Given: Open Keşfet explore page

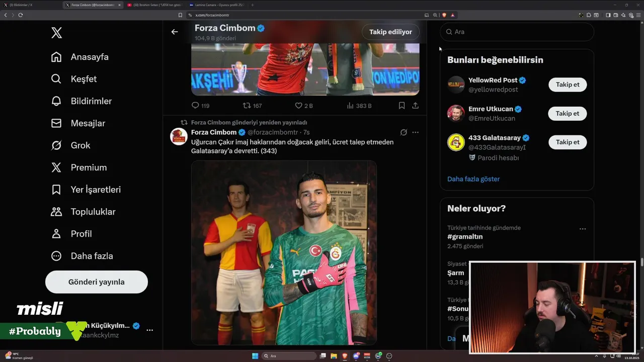Looking at the screenshot, I should click(x=74, y=79).
